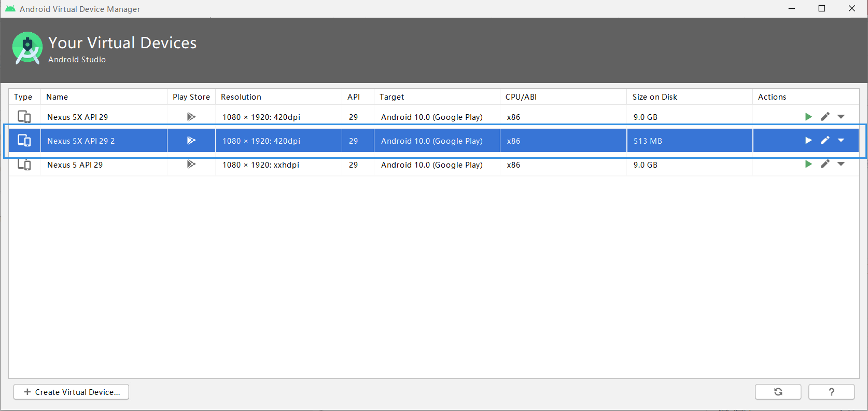
Task: Close the Android Virtual Device Manager window
Action: [x=852, y=8]
